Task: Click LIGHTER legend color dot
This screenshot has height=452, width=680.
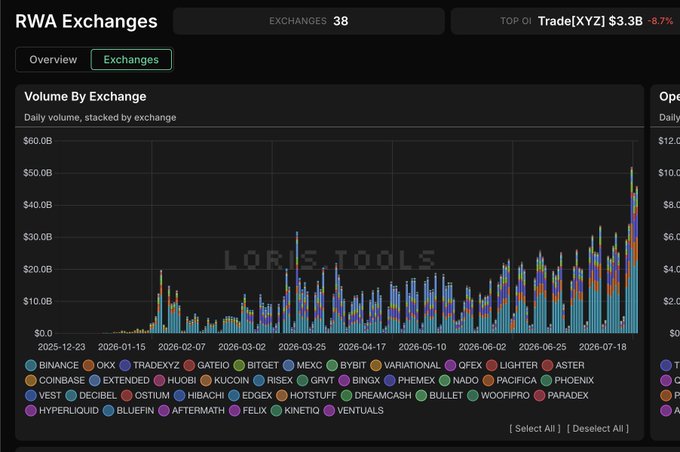Action: (491, 365)
